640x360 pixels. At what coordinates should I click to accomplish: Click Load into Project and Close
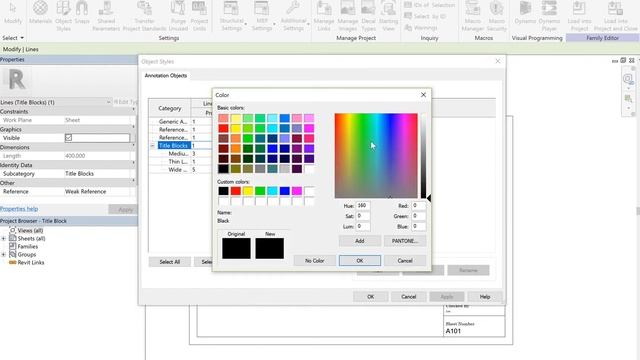[615, 16]
